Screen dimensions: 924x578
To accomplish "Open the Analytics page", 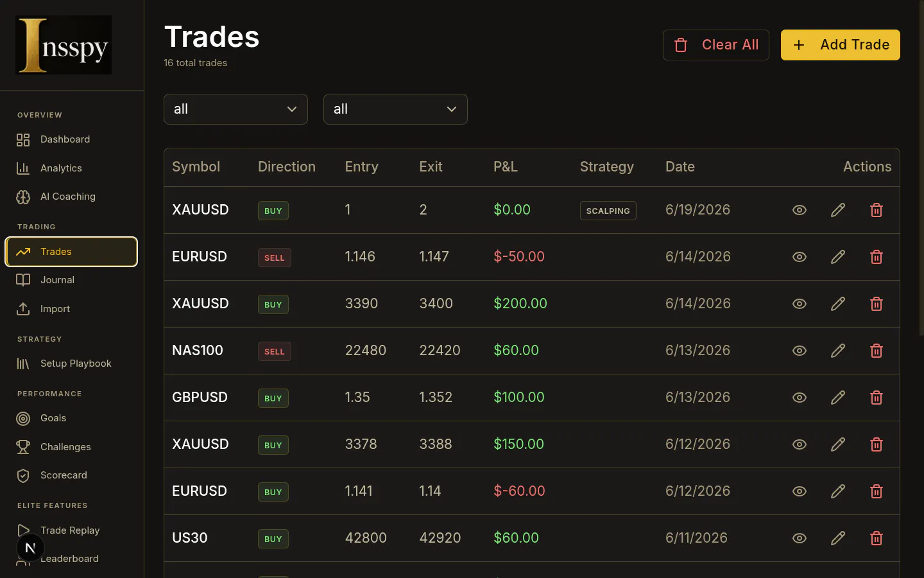I will (71, 168).
